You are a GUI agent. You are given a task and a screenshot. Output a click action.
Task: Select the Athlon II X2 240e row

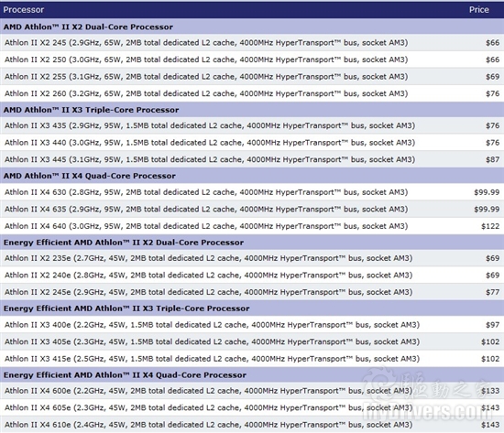[x=252, y=276]
